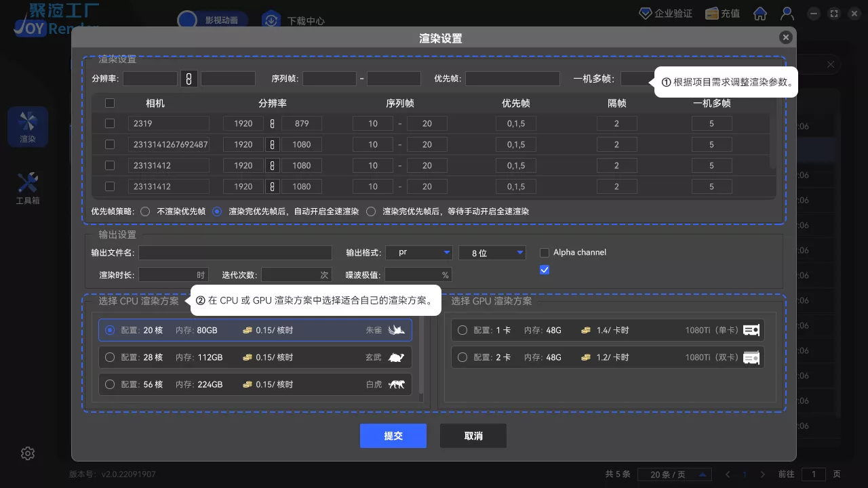Toggle the resolution lock in the 2313141267692487 row
This screenshot has width=868, height=488.
point(272,144)
